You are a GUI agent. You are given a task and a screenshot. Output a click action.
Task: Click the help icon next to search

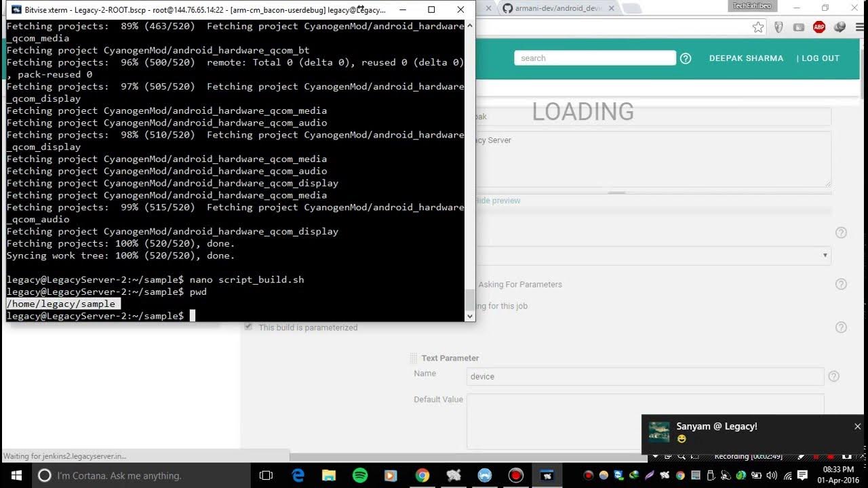(x=686, y=58)
